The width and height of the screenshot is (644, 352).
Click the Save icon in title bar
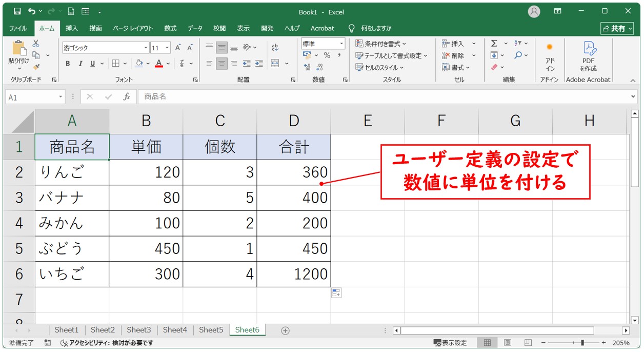point(17,11)
